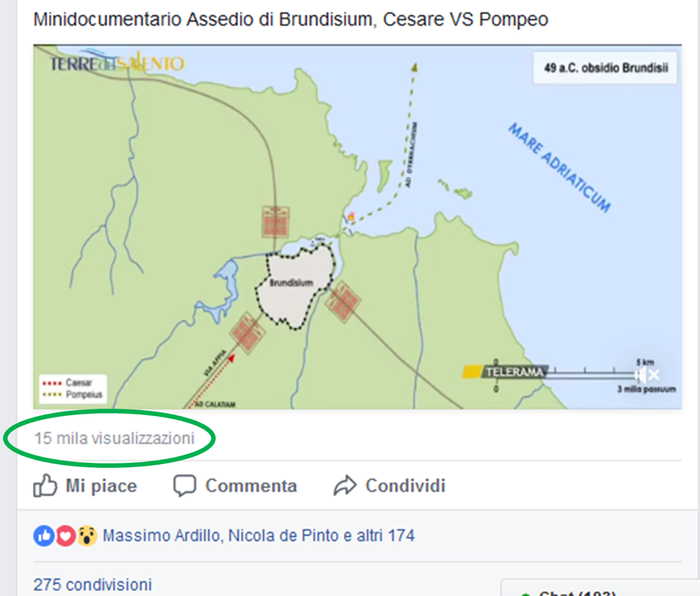Click the Commenta speech bubble icon
The width and height of the screenshot is (700, 596).
(184, 486)
